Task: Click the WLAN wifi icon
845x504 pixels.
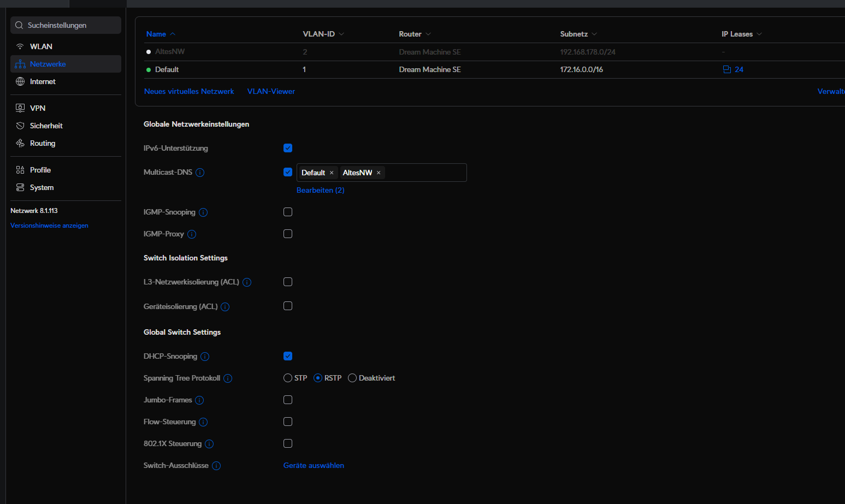Action: [20, 46]
